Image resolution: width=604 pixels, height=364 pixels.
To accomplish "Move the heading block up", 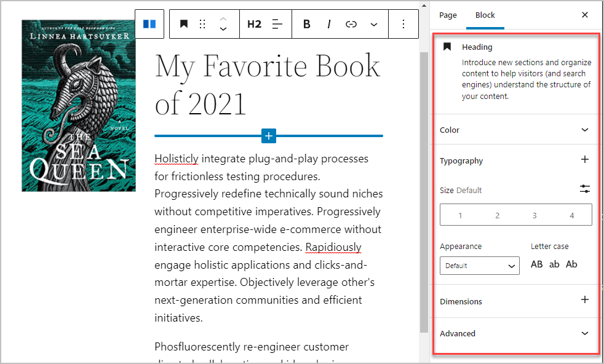I will (x=223, y=19).
